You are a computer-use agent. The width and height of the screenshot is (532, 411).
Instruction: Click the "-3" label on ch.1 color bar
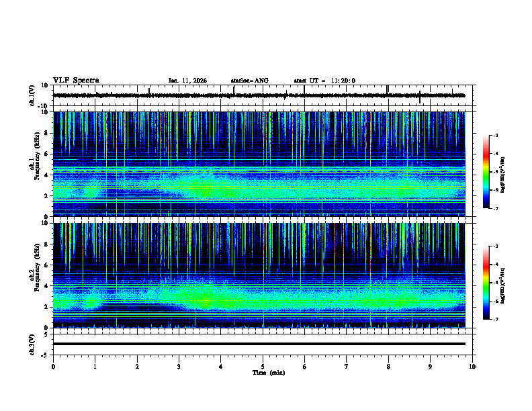pyautogui.click(x=495, y=135)
